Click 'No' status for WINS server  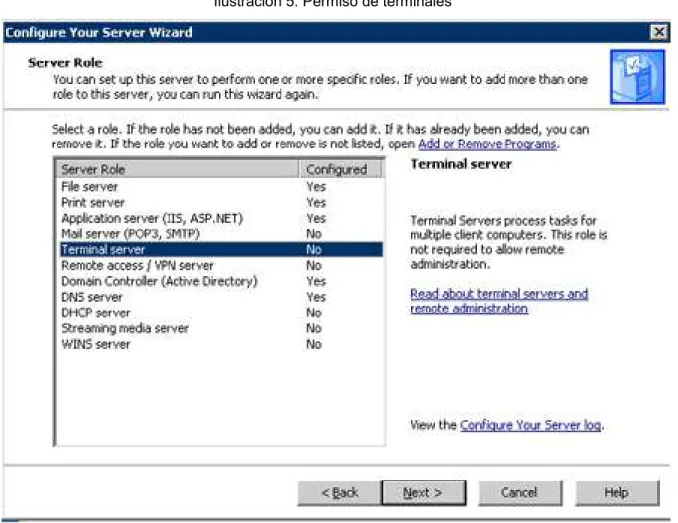pyautogui.click(x=314, y=344)
